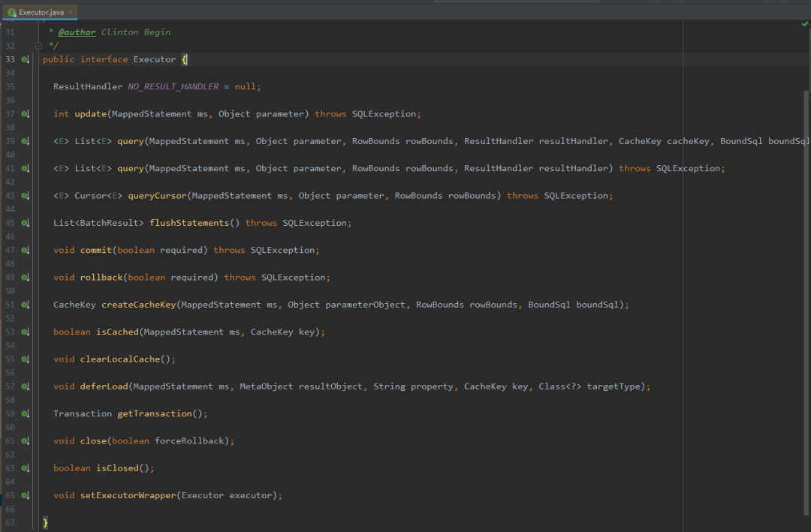The height and width of the screenshot is (532, 811).
Task: Click line number 51 in gutter
Action: tap(10, 305)
